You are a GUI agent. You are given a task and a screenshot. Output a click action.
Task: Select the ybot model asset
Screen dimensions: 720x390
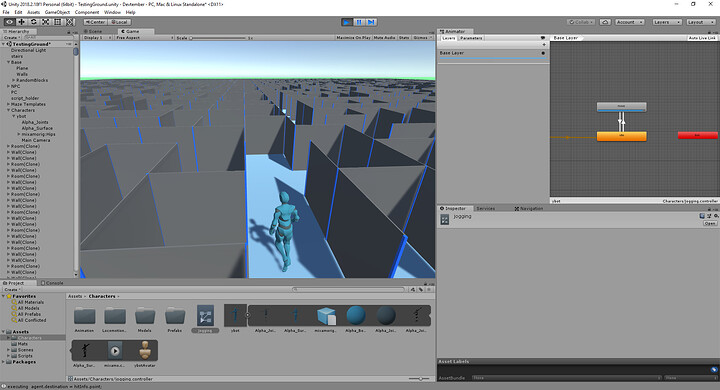tap(235, 315)
